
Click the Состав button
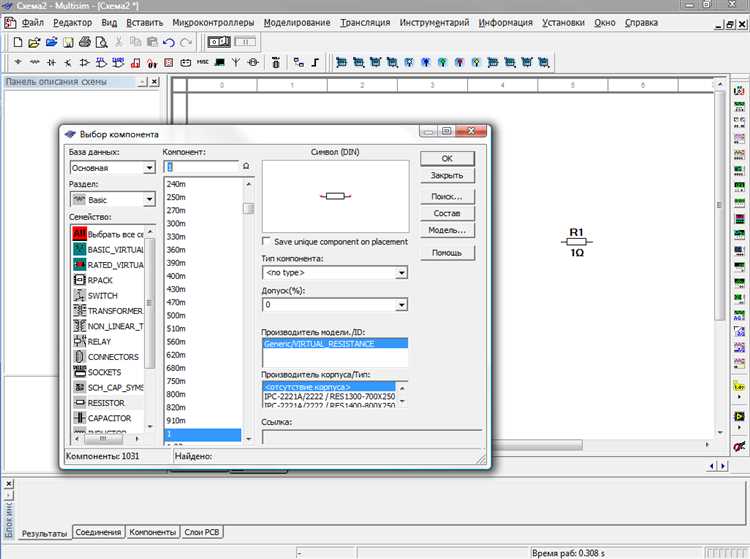(447, 213)
